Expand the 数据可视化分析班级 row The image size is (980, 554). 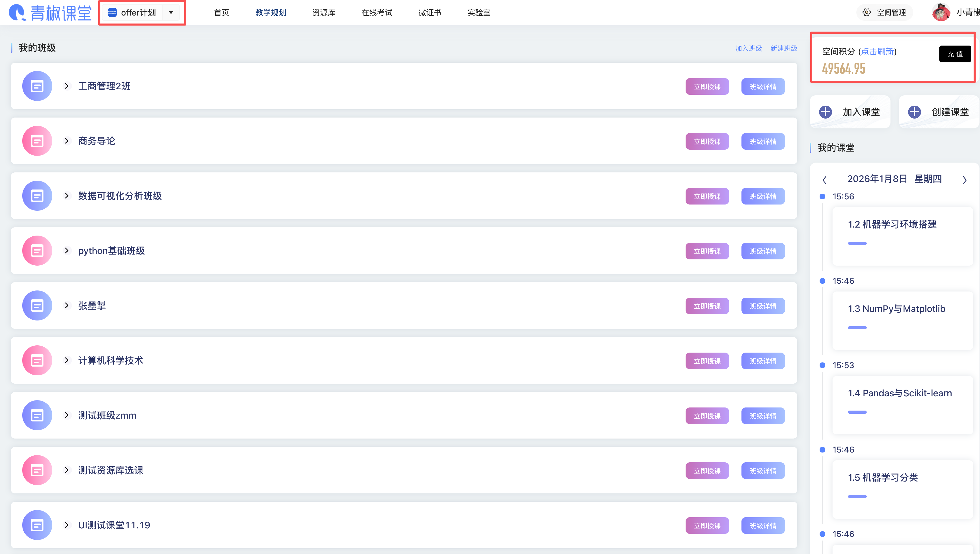coord(67,196)
